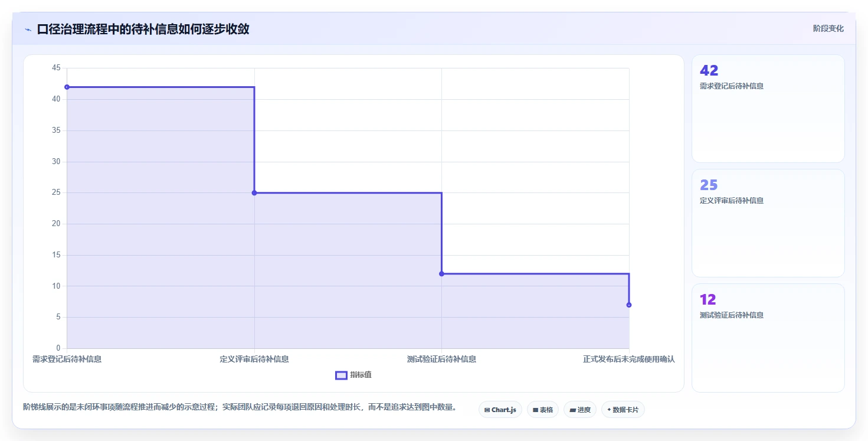Click the 需求登记后待补信息 x-axis label
Screen dimensions: 868x441
click(67, 359)
